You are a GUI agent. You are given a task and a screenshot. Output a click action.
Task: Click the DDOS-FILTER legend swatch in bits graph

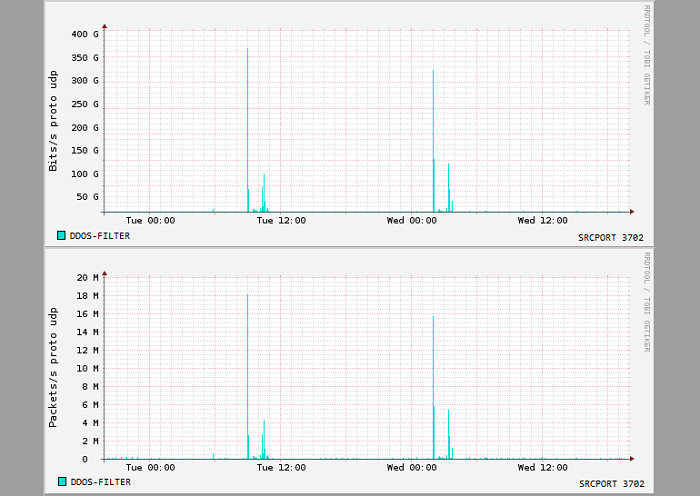point(61,236)
